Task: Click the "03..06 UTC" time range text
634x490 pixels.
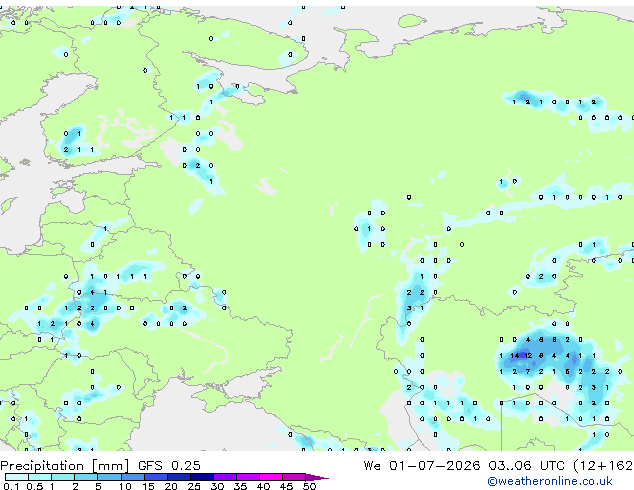Action: pos(526,466)
